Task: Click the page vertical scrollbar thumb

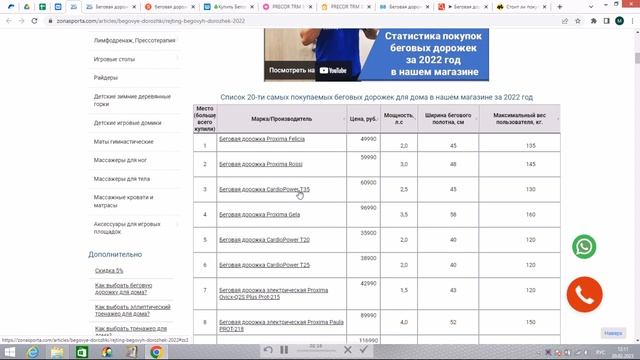Action: [637, 58]
